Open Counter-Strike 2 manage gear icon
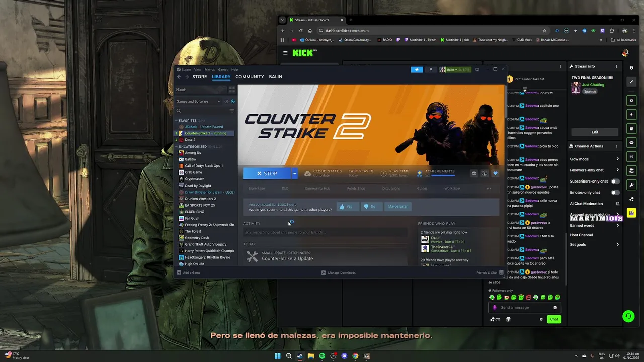 474,173
